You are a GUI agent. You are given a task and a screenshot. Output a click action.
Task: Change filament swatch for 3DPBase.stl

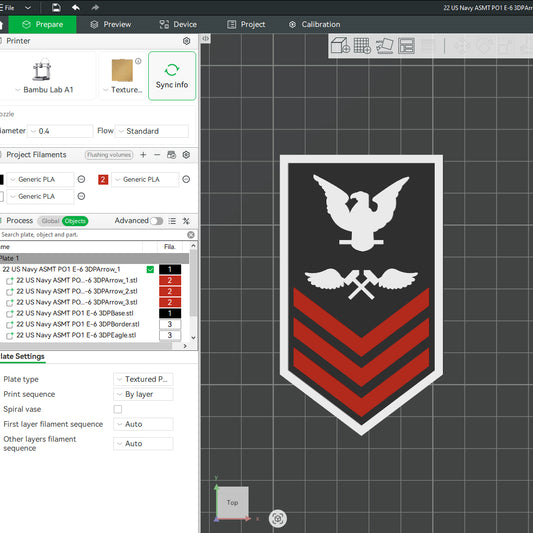pos(170,313)
